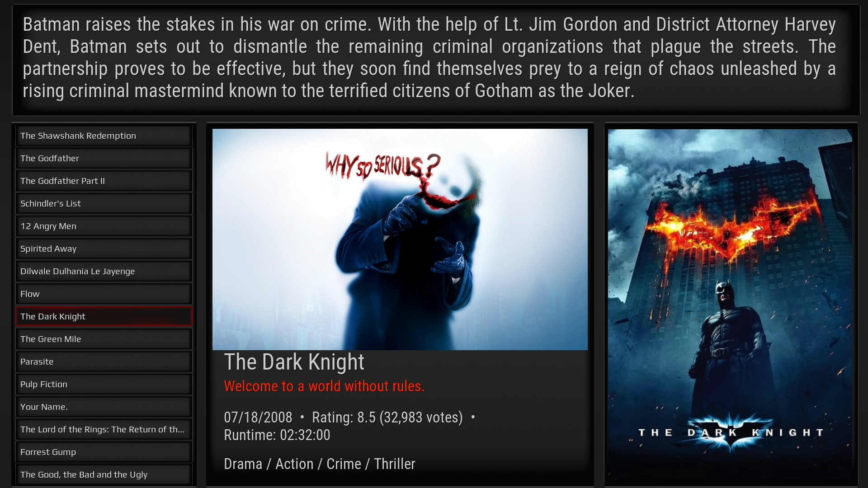This screenshot has height=488, width=868.
Task: Select The Godfather list entry
Action: 104,158
